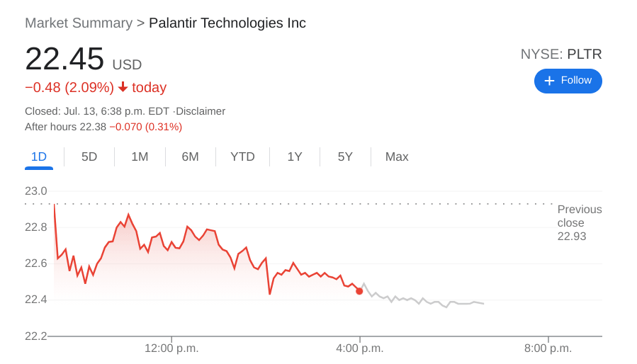Click the NYSE: PLTR ticker label
Image resolution: width=637 pixels, height=364 pixels.
pyautogui.click(x=560, y=54)
